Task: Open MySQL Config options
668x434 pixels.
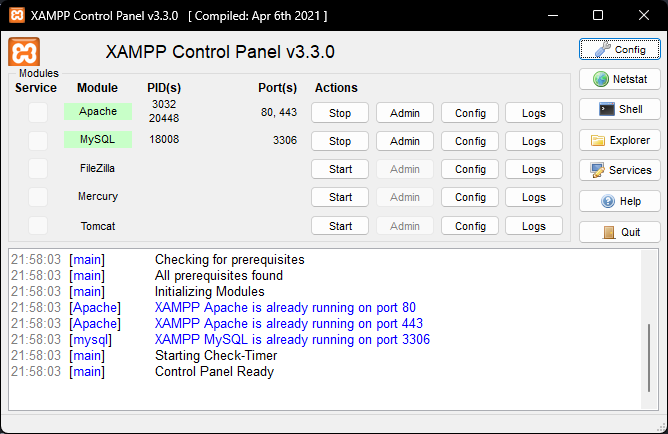Action: tap(470, 141)
